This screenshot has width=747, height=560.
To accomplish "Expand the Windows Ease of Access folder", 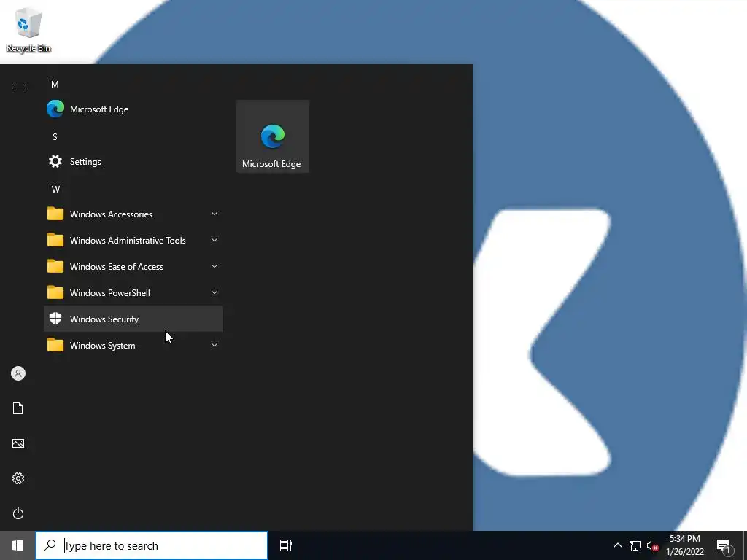I will (x=133, y=266).
